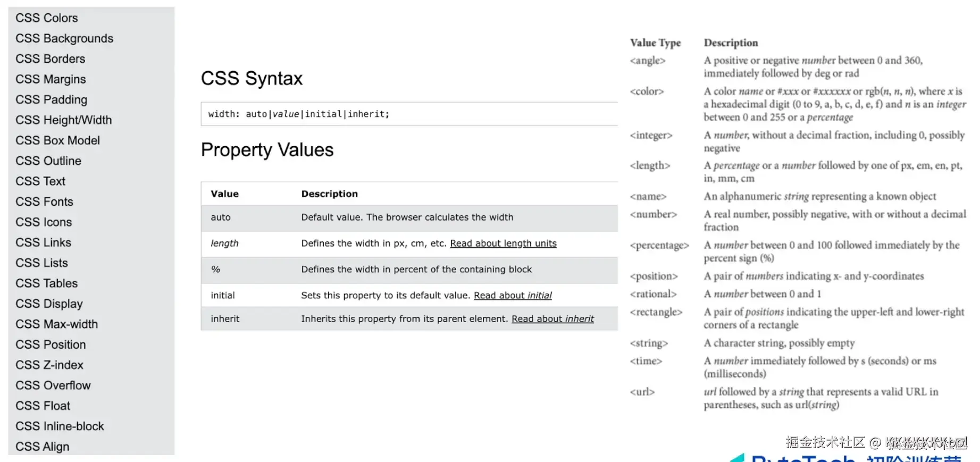Select CSS Icons in the sidebar

(x=44, y=222)
